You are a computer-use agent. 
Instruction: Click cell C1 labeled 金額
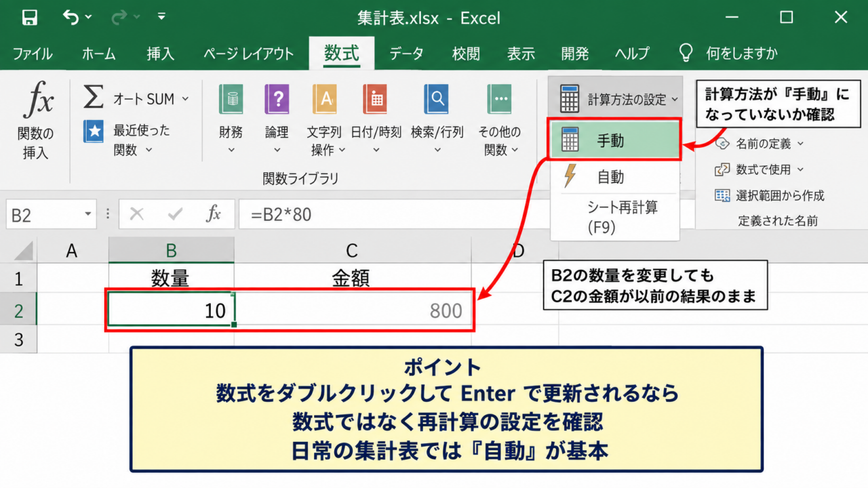click(x=352, y=279)
